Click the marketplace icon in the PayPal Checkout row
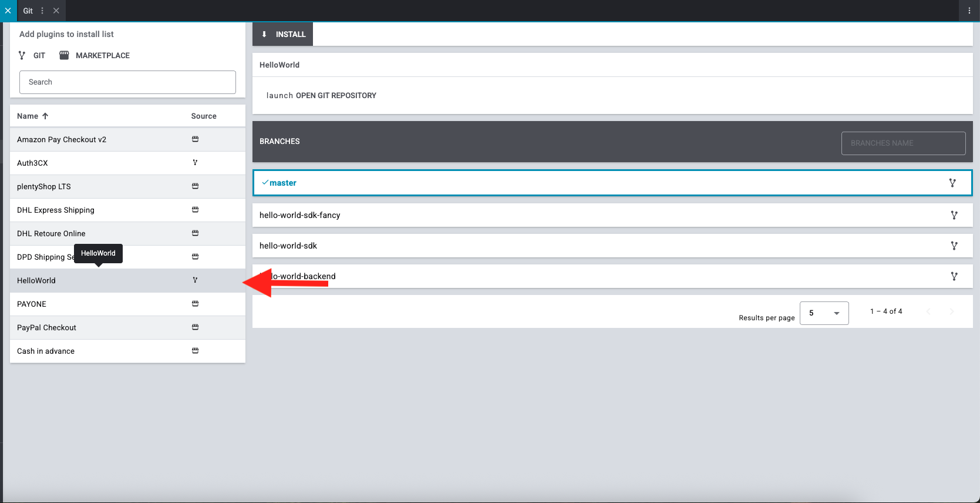Image resolution: width=980 pixels, height=503 pixels. [x=195, y=327]
